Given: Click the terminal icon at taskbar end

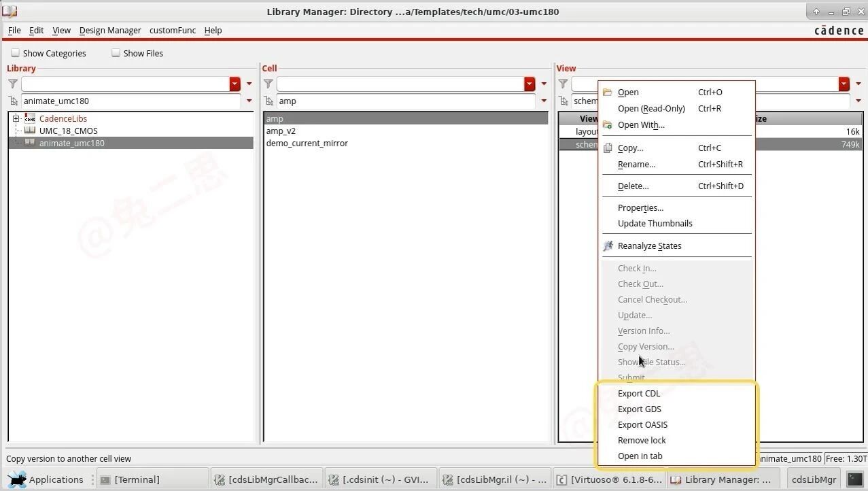Looking at the screenshot, I should pyautogui.click(x=854, y=479).
